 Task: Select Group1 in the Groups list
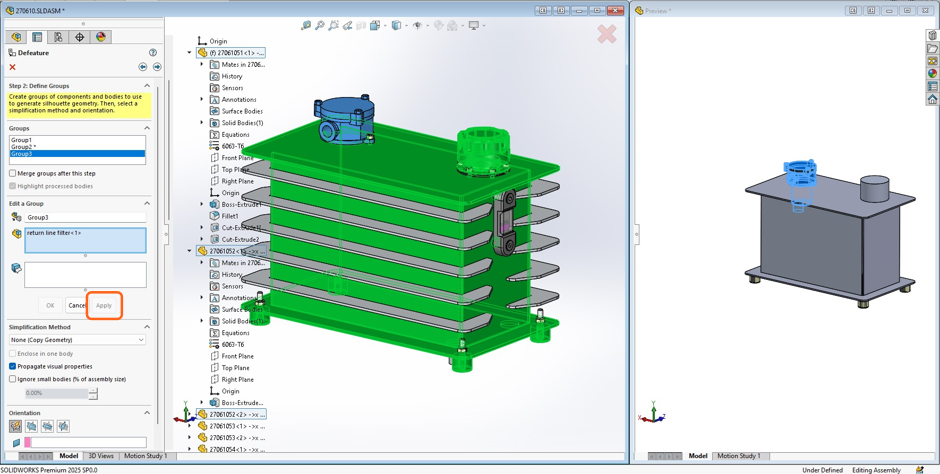coord(22,140)
